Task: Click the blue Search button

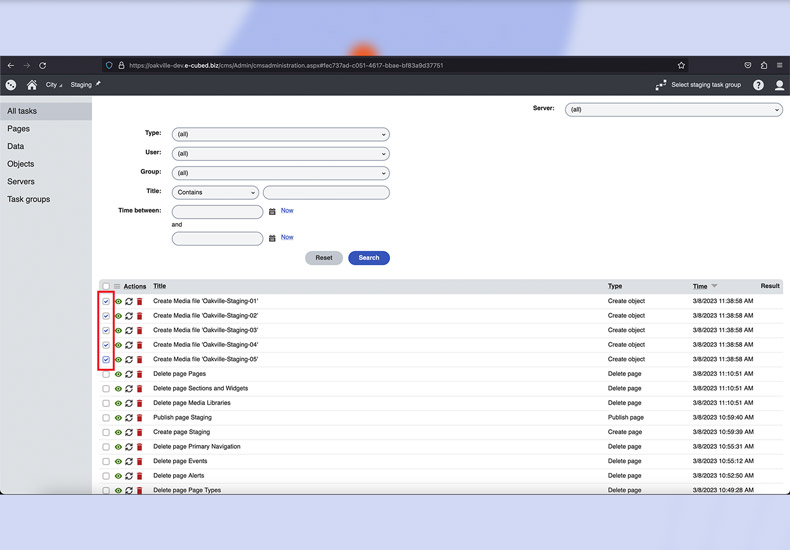Action: coord(368,258)
